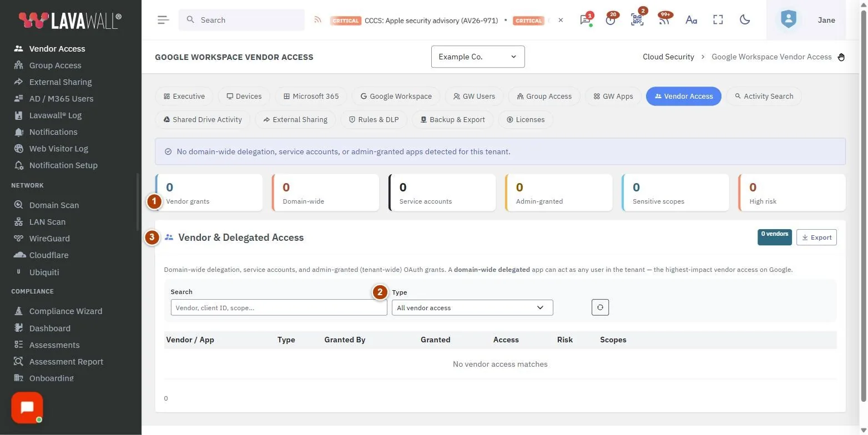Open the CCCS Apple security advisory headline
Viewport: 868px width, 435px height.
(x=431, y=20)
